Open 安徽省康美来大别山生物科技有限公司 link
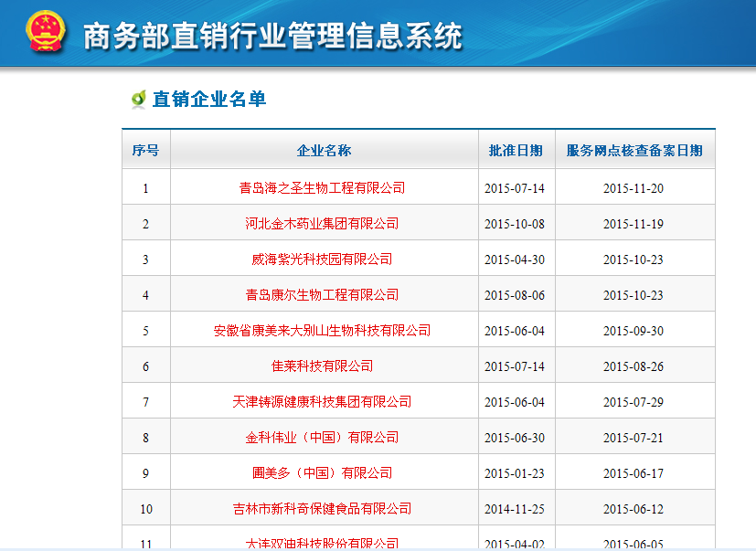 (322, 331)
